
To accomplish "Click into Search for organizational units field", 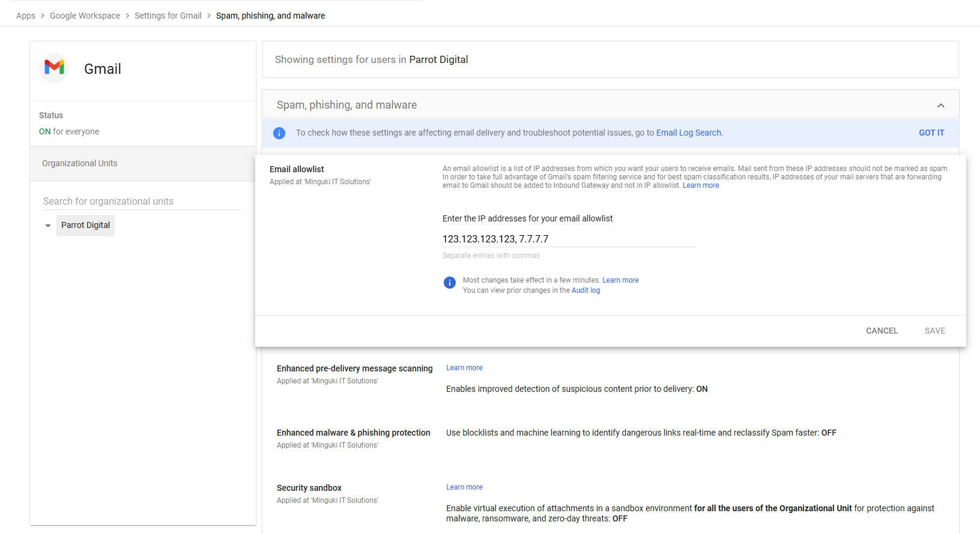I will click(x=142, y=202).
